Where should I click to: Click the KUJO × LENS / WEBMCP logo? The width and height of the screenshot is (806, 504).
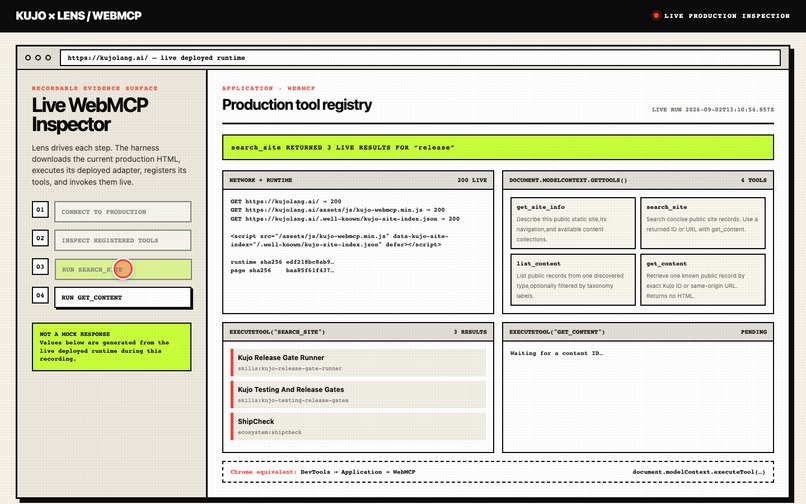(79, 16)
